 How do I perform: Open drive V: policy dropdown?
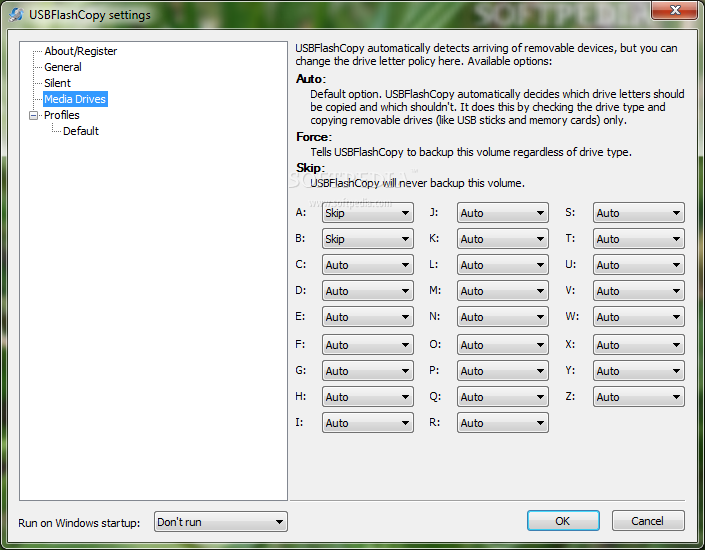coord(639,291)
